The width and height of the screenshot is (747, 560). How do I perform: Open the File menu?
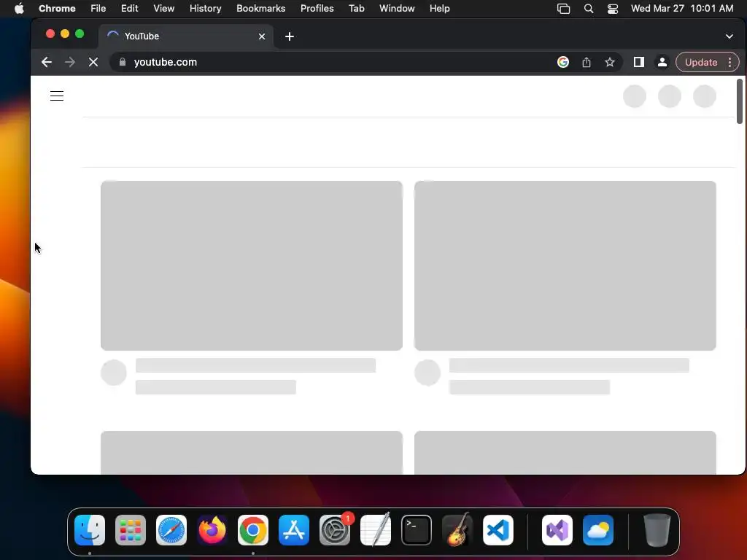coord(98,8)
